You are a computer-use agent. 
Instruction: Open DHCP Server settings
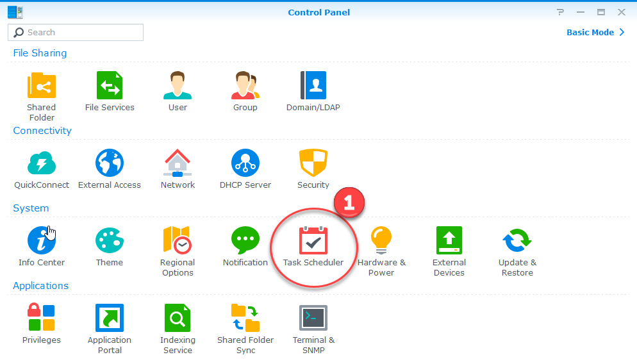pos(245,163)
